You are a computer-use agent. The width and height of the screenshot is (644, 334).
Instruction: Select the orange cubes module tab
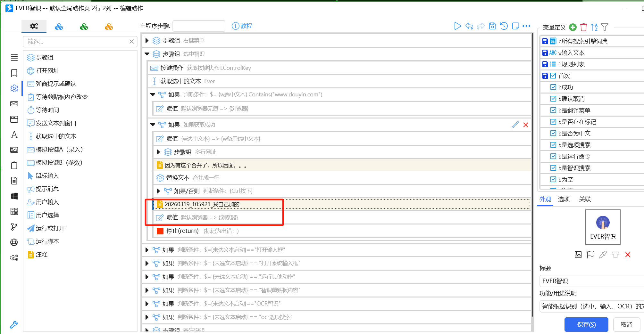109,27
